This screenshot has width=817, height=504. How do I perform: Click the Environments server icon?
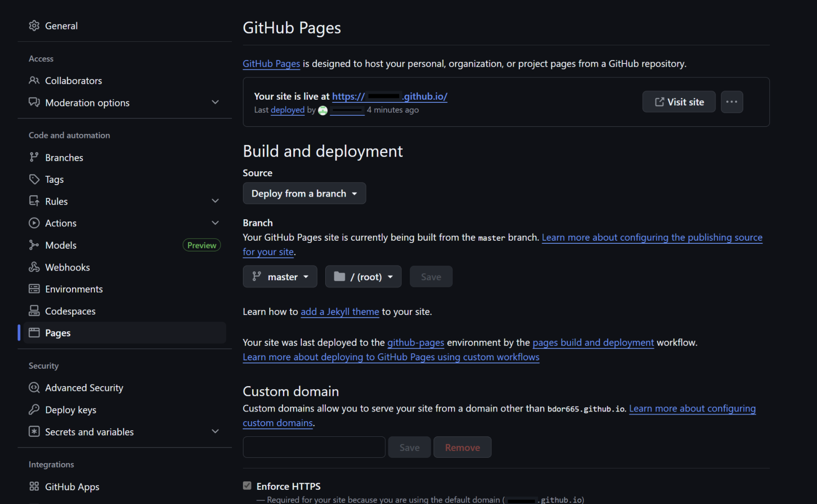point(34,289)
